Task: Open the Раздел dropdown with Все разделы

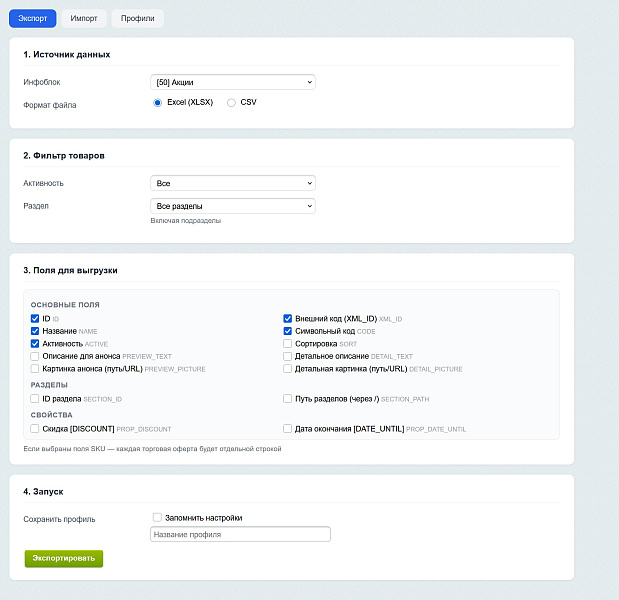Action: tap(233, 206)
